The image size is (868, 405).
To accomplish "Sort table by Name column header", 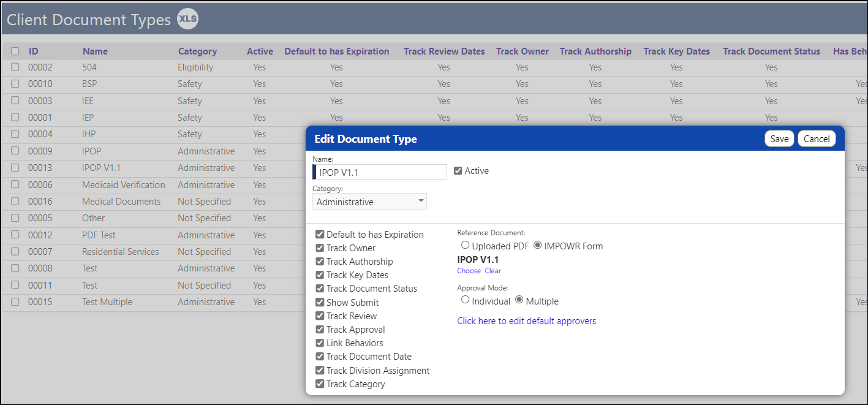I will (95, 51).
